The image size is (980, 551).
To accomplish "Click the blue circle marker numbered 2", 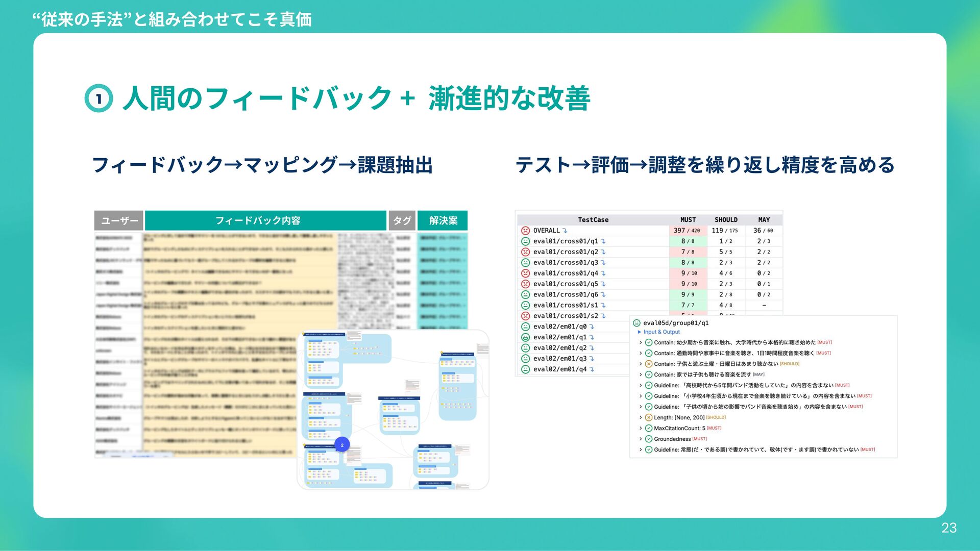I will tap(342, 445).
